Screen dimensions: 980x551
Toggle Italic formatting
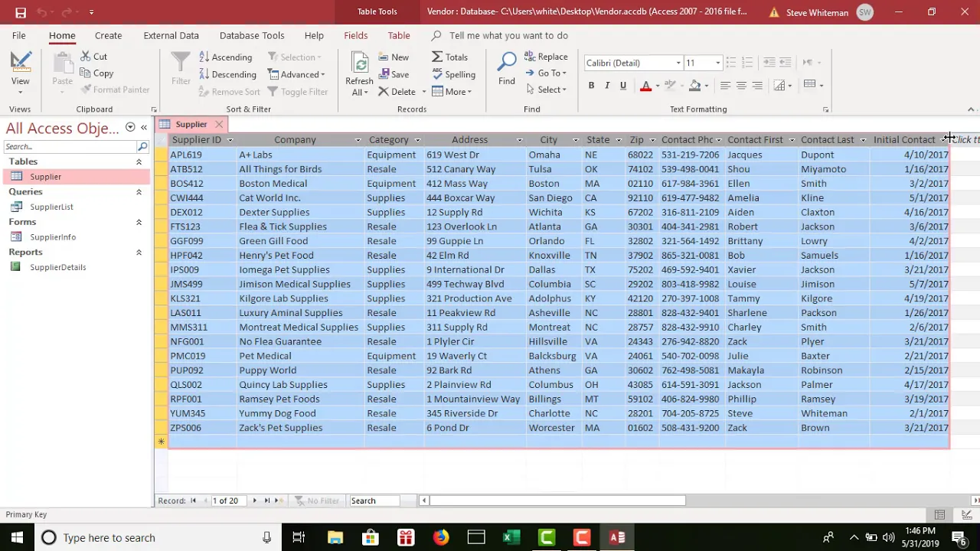click(x=607, y=86)
